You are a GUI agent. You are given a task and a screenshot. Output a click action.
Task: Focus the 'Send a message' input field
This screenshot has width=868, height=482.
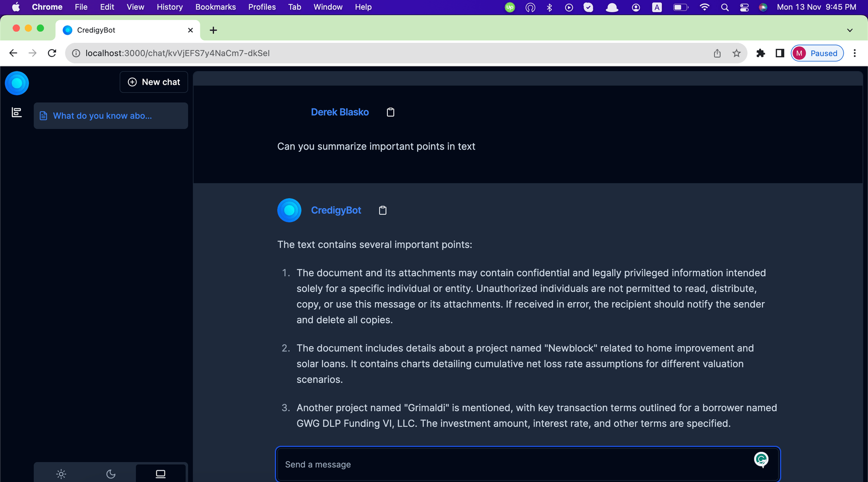(x=528, y=464)
